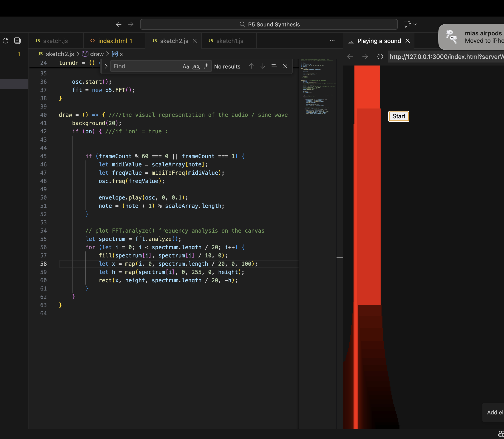Open the Copilot chat icon in the title bar
This screenshot has height=439, width=504.
(407, 25)
